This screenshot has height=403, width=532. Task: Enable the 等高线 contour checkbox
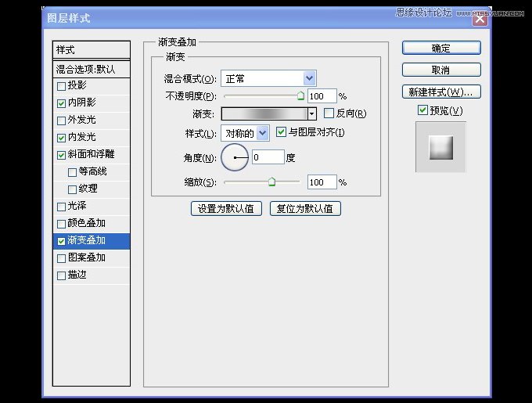[x=72, y=173]
